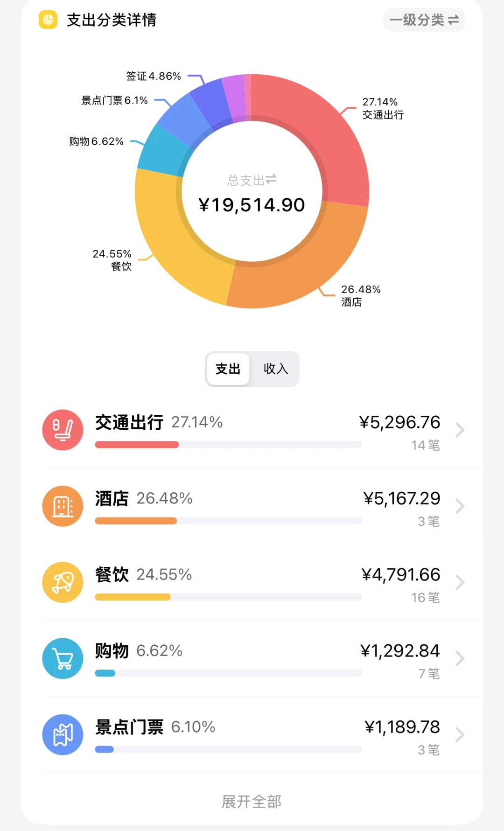Tap the 交通出行 red progress bar
Viewport: 504px width, 831px height.
coord(137,445)
